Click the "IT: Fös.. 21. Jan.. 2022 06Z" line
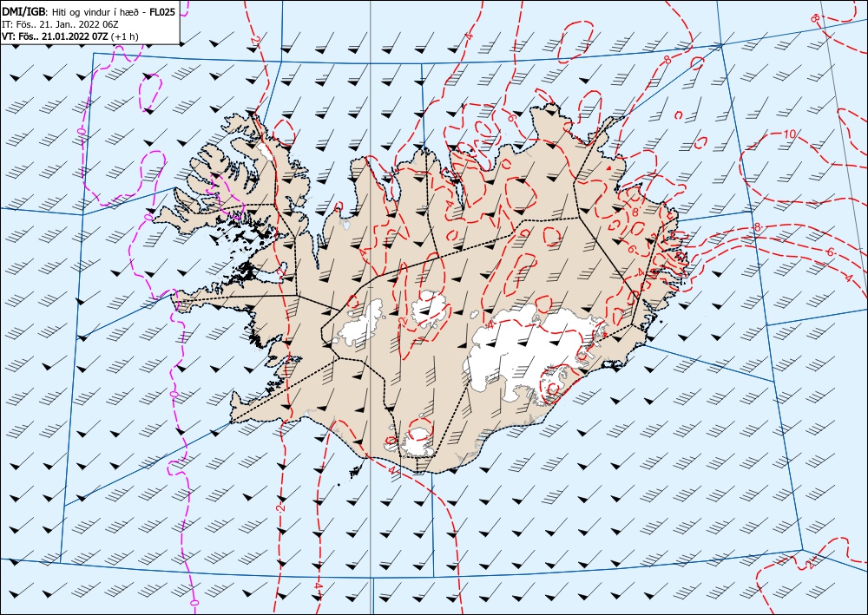The height and width of the screenshot is (615, 868). coord(60,24)
